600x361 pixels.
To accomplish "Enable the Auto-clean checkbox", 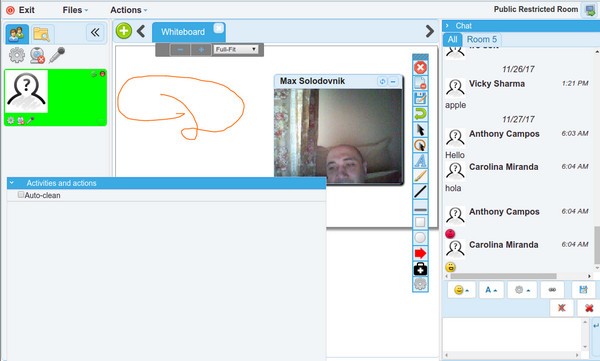I will pos(21,195).
